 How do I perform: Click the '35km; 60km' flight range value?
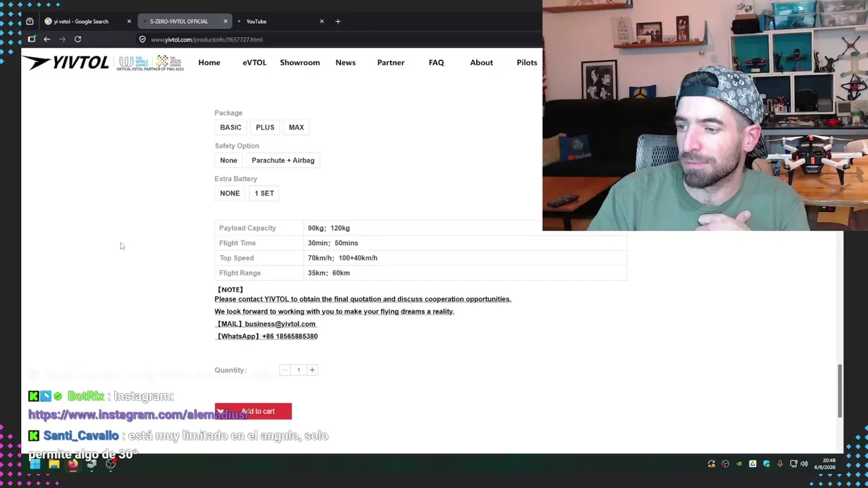[329, 273]
